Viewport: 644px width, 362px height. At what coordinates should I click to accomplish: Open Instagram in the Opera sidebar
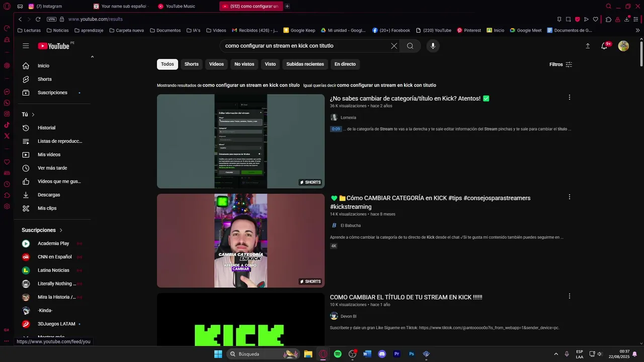(7, 114)
